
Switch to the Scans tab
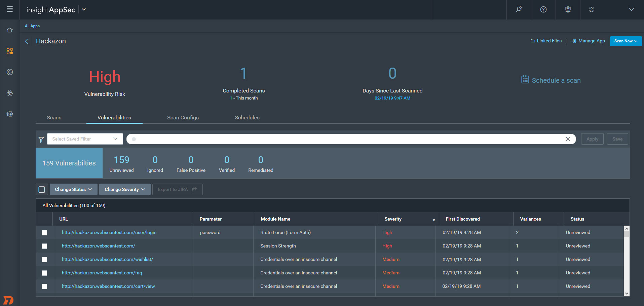coord(54,117)
